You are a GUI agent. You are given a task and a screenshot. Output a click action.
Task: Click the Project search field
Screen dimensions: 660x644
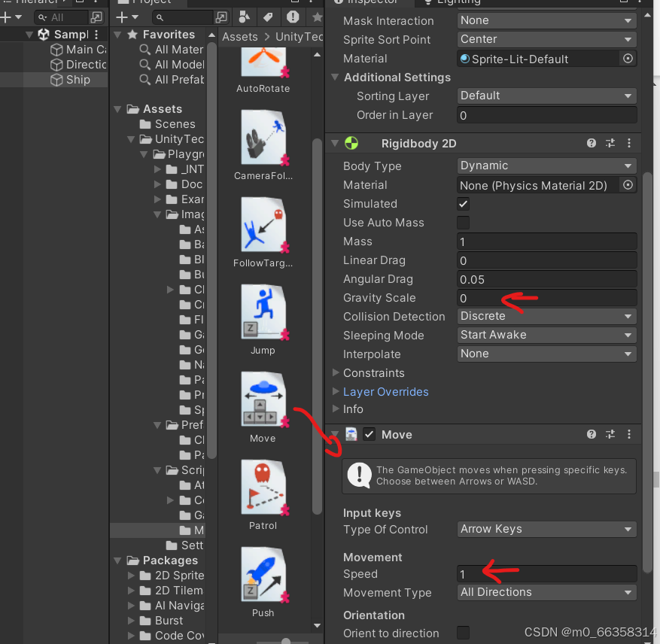(x=183, y=17)
